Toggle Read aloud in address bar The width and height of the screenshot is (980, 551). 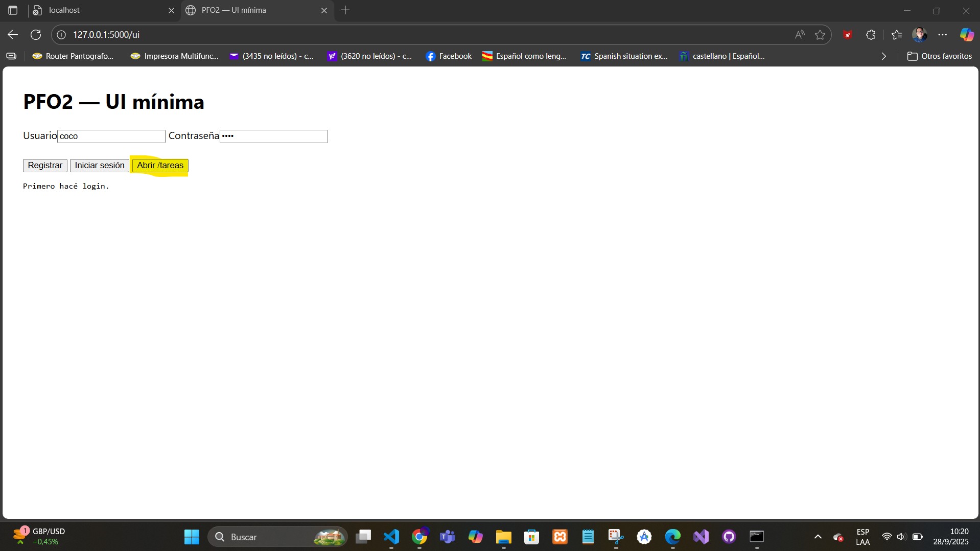800,35
